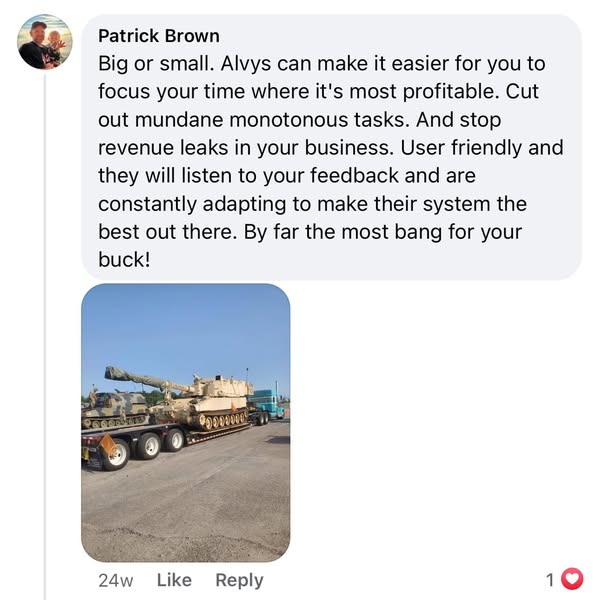
Task: View who reacted via the count 1
Action: click(550, 580)
